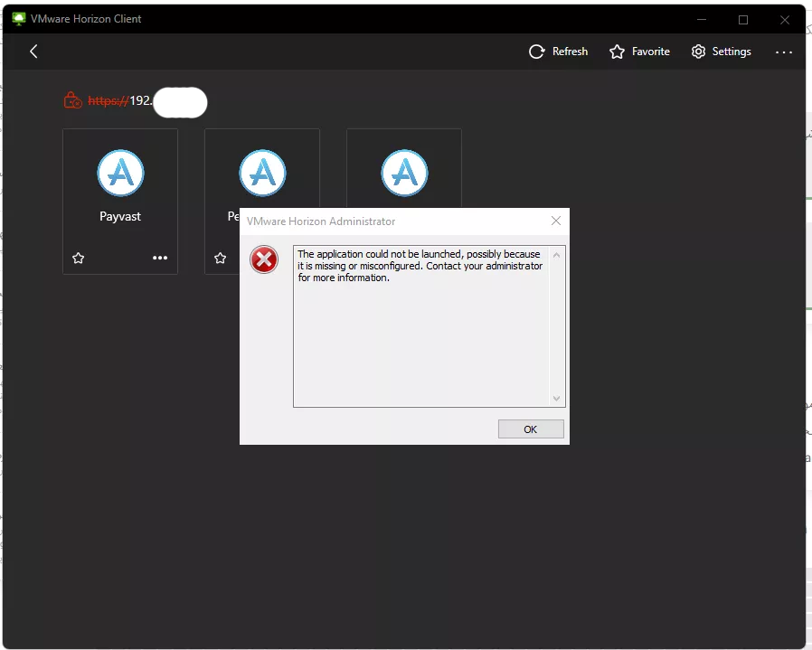Click the insecure connection lock icon

pyautogui.click(x=72, y=100)
